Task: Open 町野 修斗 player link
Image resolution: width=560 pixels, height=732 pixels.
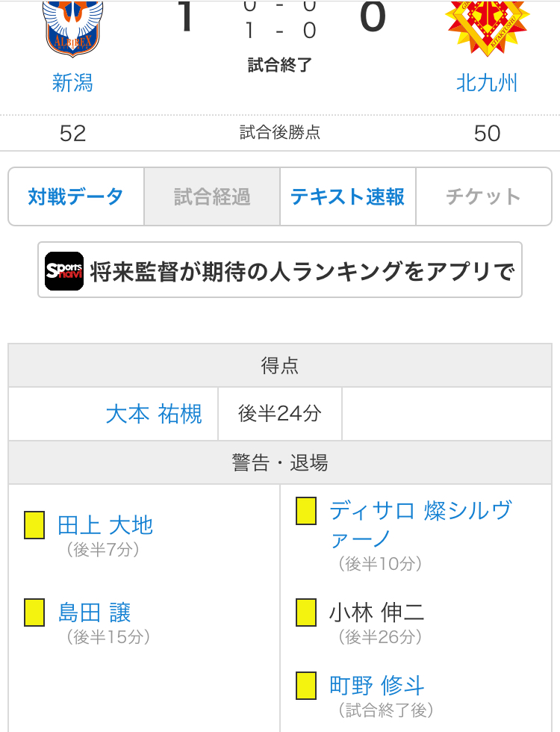Action: pyautogui.click(x=377, y=685)
